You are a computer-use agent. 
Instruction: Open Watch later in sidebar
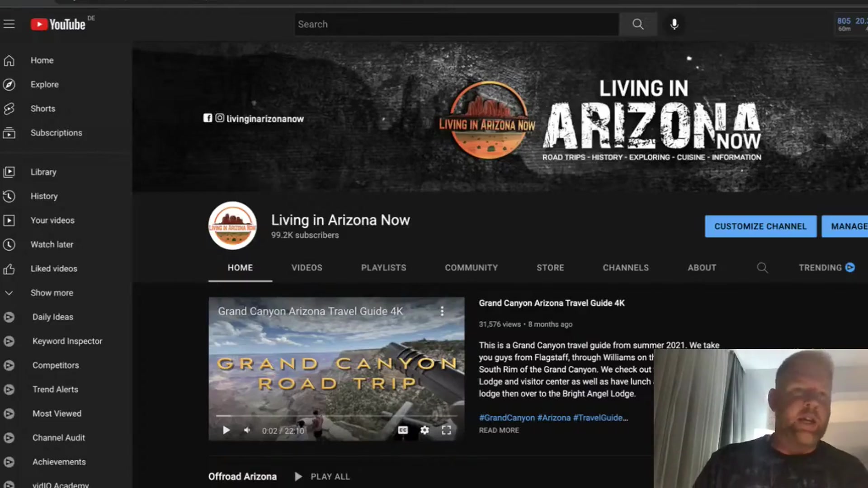coord(52,244)
